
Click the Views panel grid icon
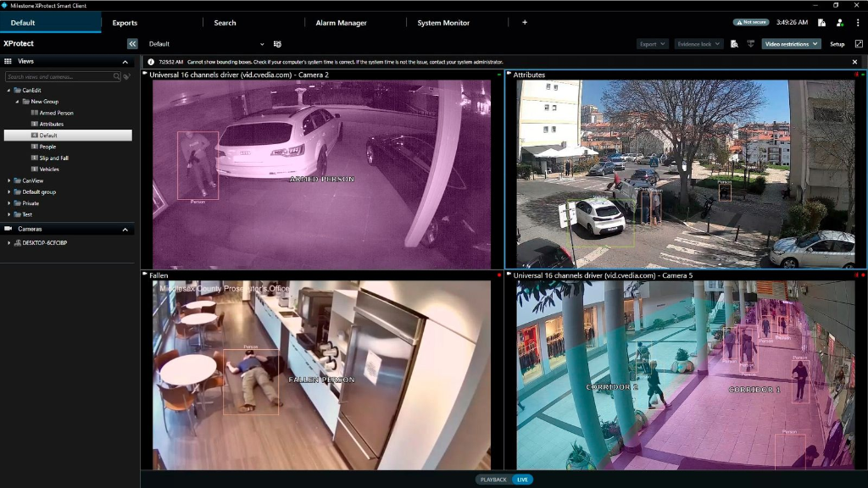[8, 60]
